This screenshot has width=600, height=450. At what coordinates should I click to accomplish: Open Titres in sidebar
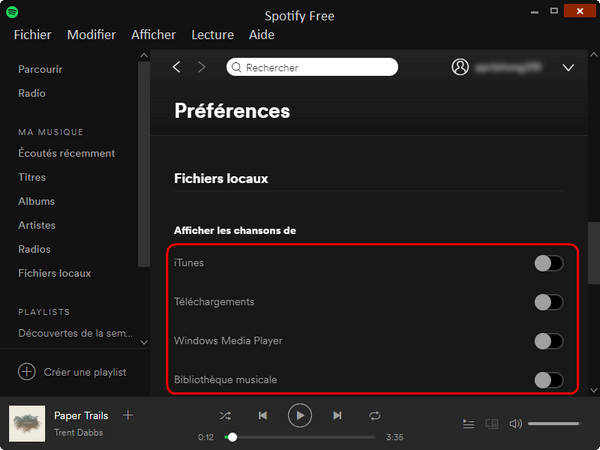(32, 177)
